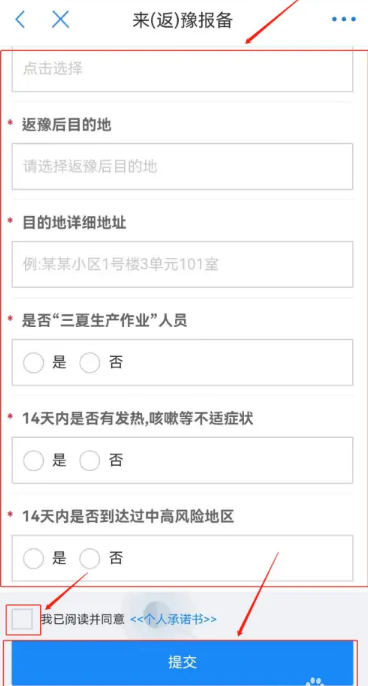Tap the 来(返)豫报备 page title
The width and height of the screenshot is (368, 686).
pos(182,20)
